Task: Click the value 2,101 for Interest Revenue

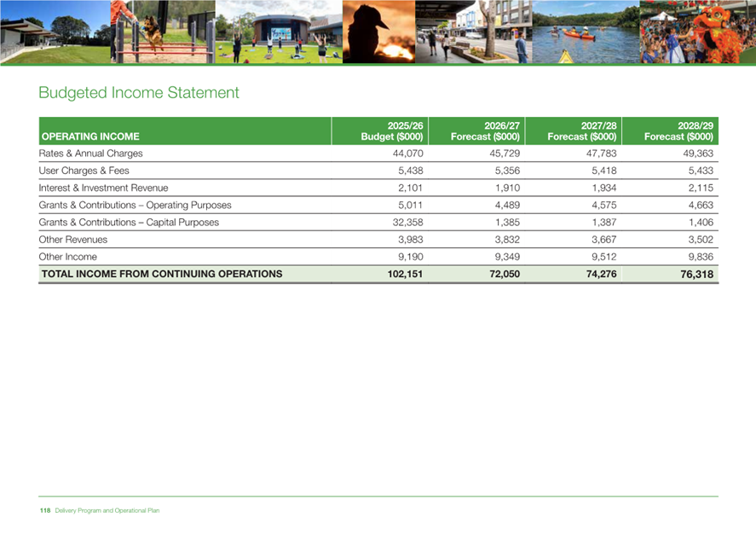Action: 411,189
